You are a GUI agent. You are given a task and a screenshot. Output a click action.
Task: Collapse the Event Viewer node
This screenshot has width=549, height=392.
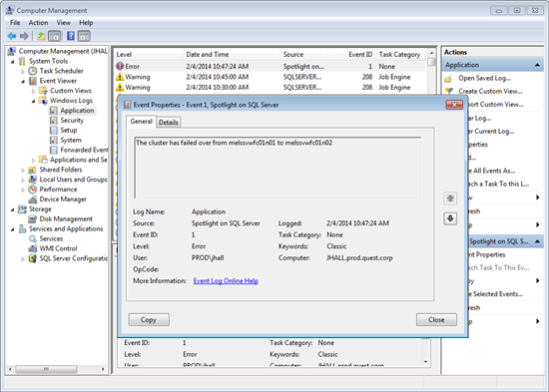[x=23, y=81]
